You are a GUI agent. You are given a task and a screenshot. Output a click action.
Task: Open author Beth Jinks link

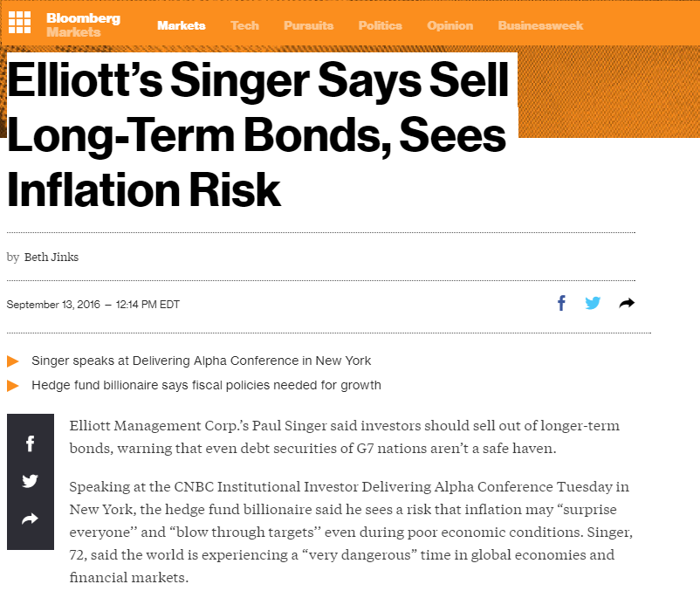tap(51, 258)
